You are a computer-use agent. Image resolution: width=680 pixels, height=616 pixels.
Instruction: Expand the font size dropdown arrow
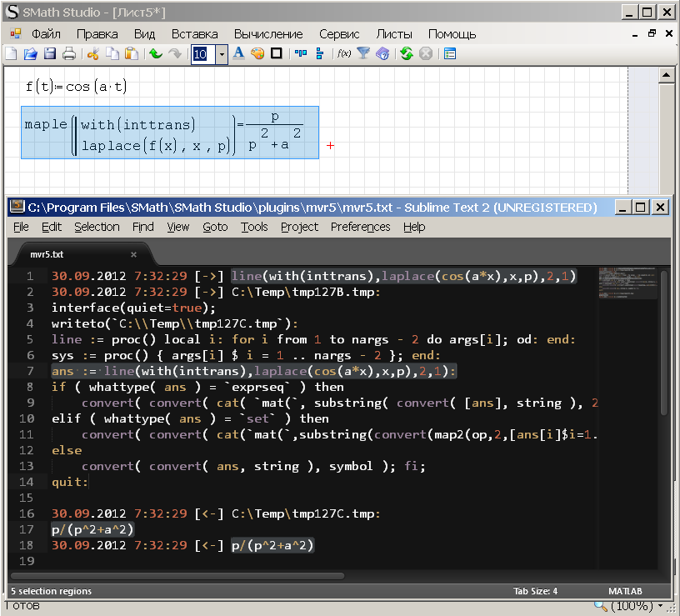[222, 54]
